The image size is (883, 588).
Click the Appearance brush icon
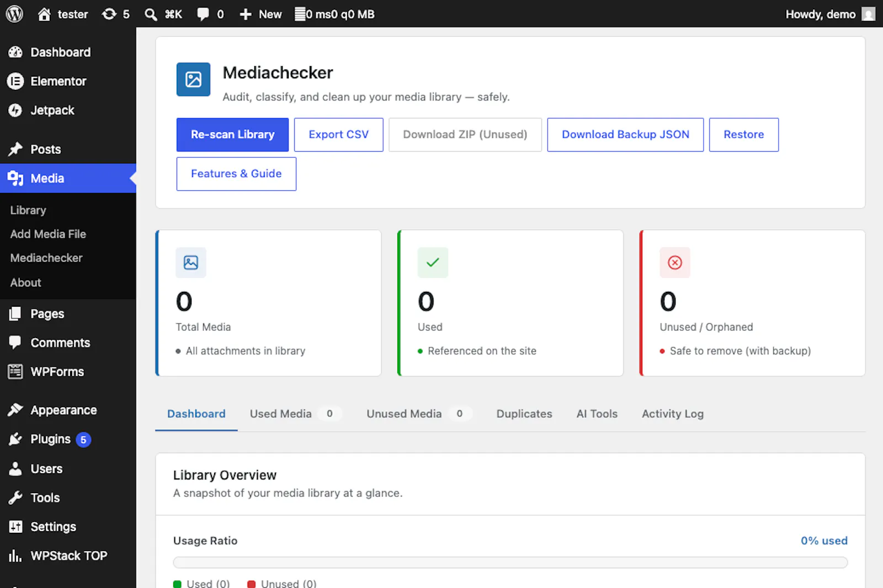point(15,410)
